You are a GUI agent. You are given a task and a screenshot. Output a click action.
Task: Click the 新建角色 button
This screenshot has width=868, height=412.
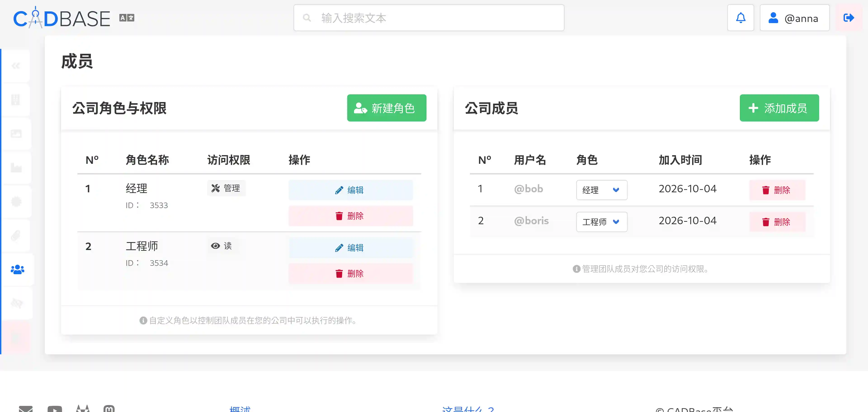tap(387, 108)
